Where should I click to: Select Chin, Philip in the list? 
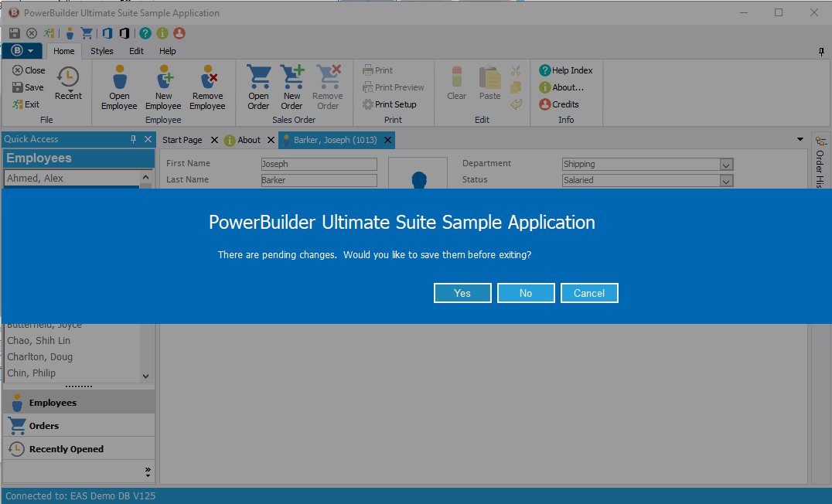click(72, 373)
